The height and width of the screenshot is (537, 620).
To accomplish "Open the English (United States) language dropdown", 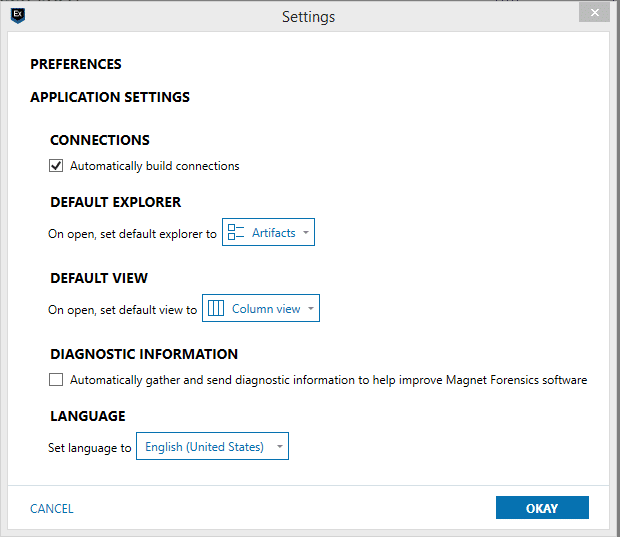I will pyautogui.click(x=212, y=446).
